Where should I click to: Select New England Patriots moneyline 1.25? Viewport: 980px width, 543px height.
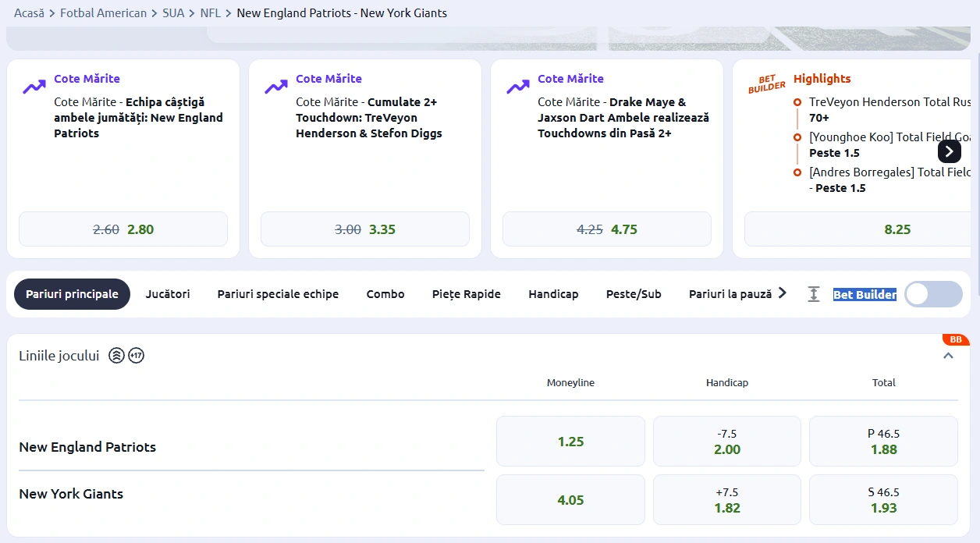click(x=570, y=442)
